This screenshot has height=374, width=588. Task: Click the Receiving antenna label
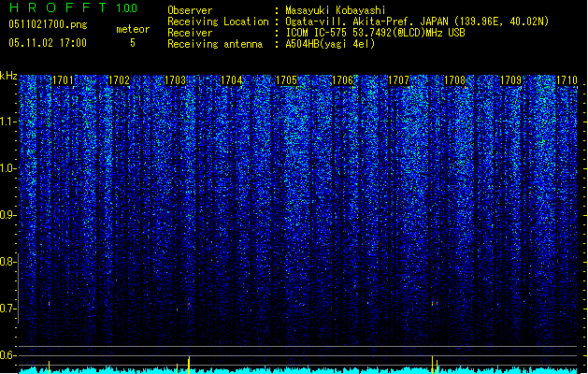pos(215,44)
